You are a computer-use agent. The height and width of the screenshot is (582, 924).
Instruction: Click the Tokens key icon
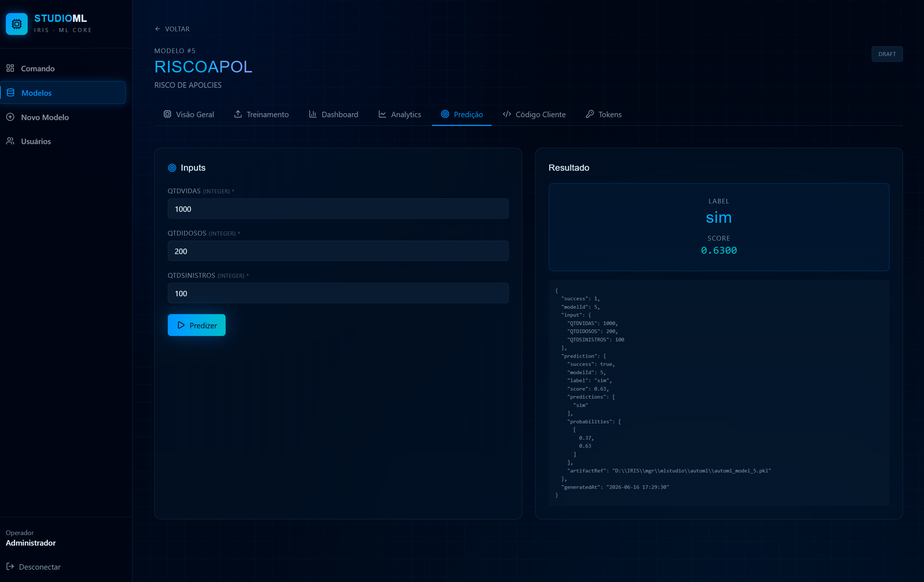pyautogui.click(x=590, y=114)
